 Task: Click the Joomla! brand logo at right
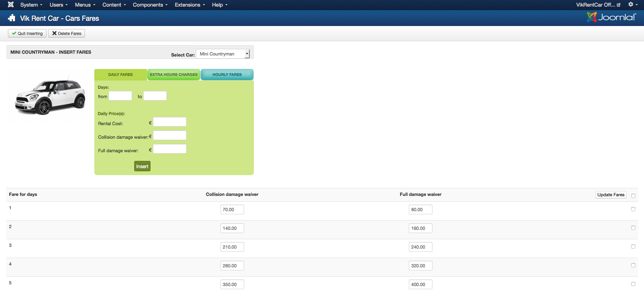[611, 17]
